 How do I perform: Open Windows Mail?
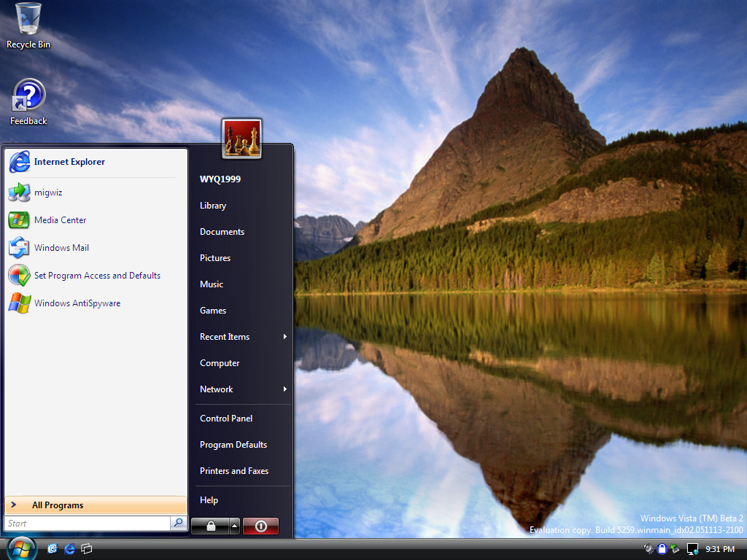point(96,248)
